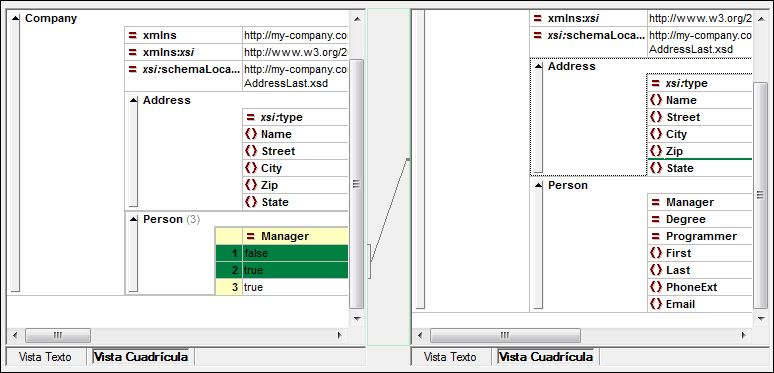Click the Manager attribute icon in right pane
Viewport: 774px width, 373px height.
click(x=656, y=202)
